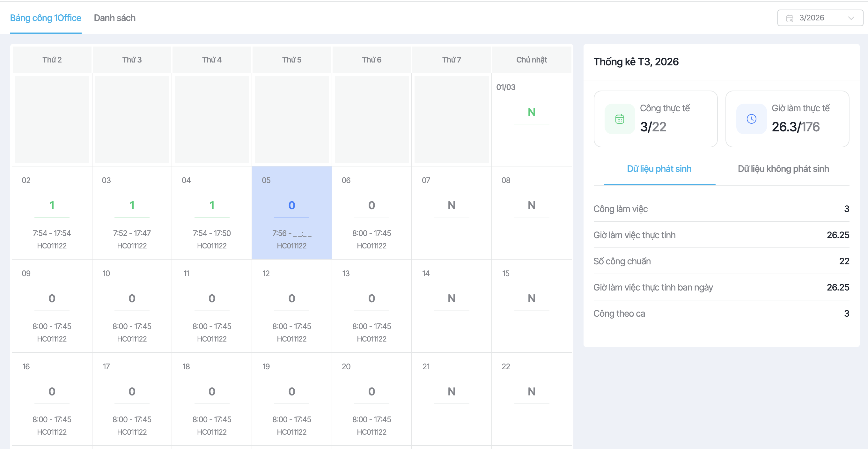Viewport: 868px width, 449px height.
Task: Click the calendar icon in the 3/2026 picker
Action: pos(790,18)
